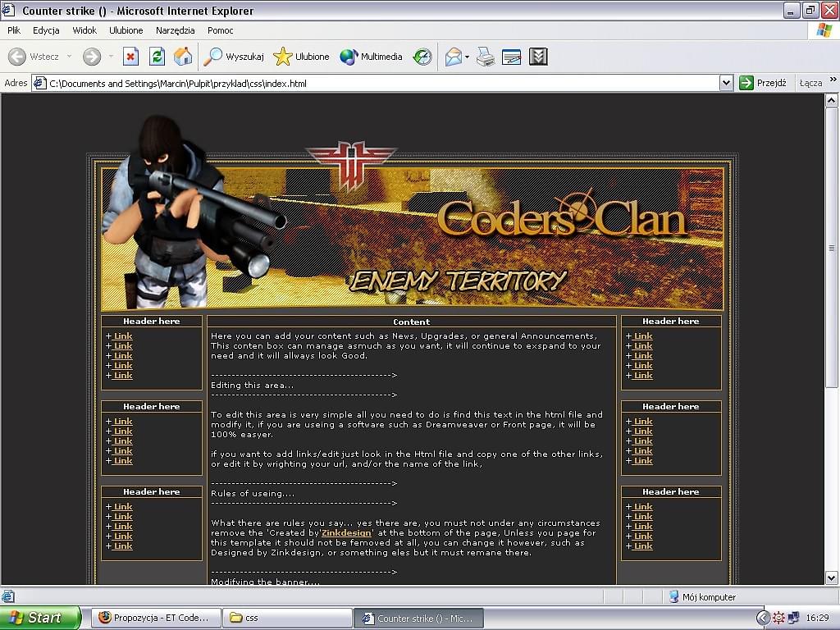Viewport: 840px width, 630px height.
Task: Click the page's vertical scrollbar down arrow
Action: [x=832, y=577]
